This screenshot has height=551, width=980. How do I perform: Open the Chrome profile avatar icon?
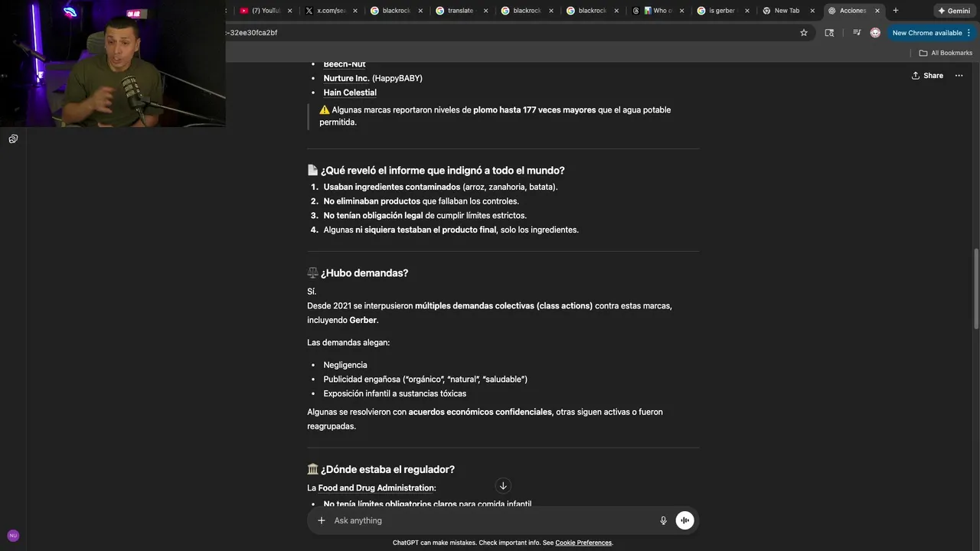[x=875, y=33]
